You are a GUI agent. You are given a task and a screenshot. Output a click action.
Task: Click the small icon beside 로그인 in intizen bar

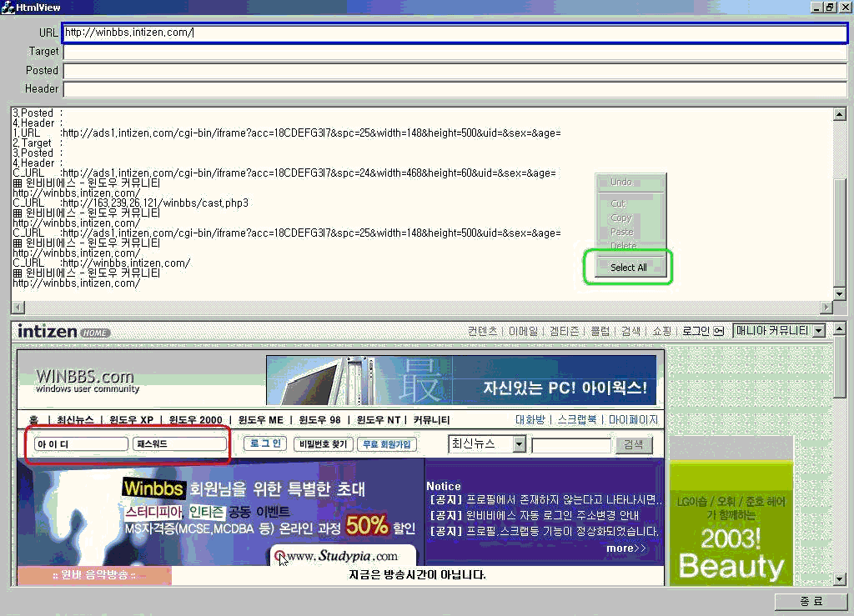coord(718,331)
